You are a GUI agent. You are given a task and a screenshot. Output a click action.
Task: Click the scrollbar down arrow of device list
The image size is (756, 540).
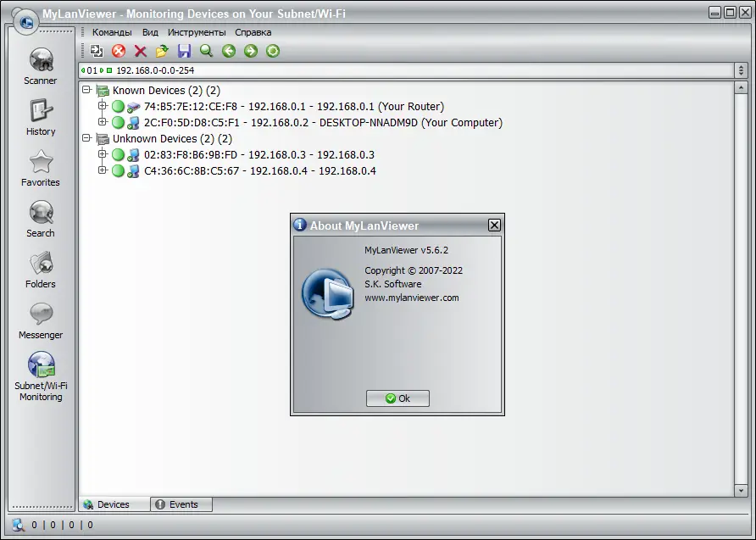[741, 490]
